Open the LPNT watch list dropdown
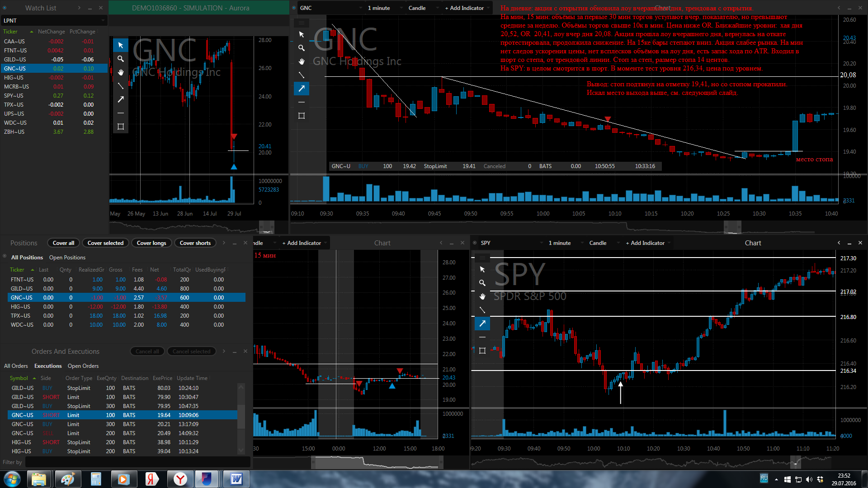Image resolution: width=868 pixels, height=488 pixels. coord(54,20)
